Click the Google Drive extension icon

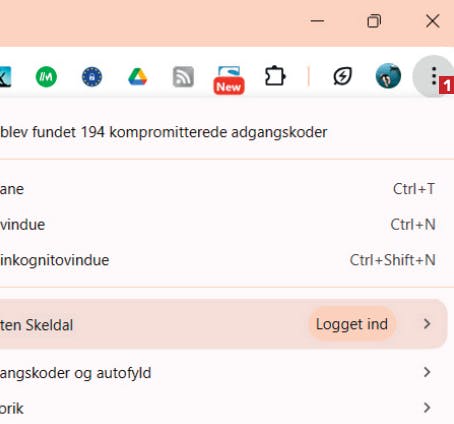coord(138,77)
